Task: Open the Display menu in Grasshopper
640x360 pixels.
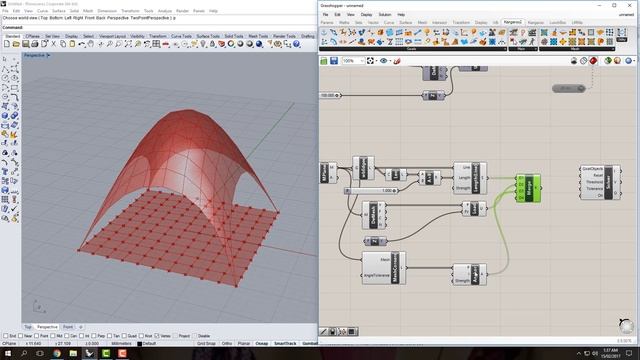Action: coord(366,15)
